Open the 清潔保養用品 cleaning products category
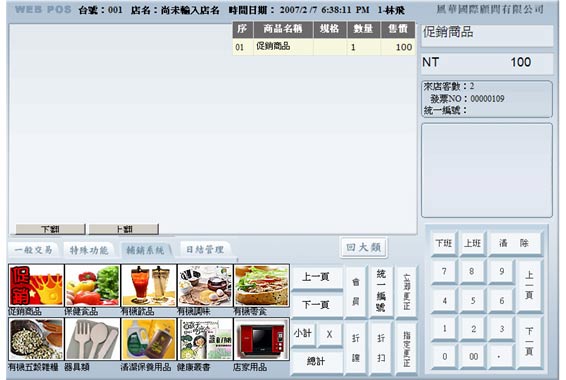This screenshot has width=566, height=380. click(x=149, y=339)
